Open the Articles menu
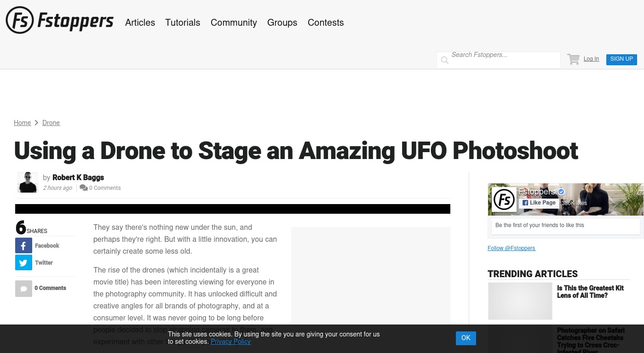Image resolution: width=644 pixels, height=353 pixels. point(140,23)
